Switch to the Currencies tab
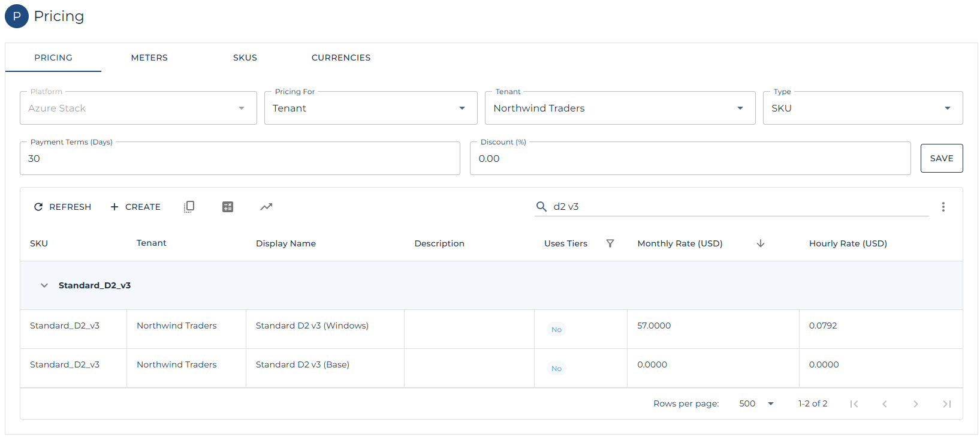The image size is (980, 440). click(x=340, y=58)
